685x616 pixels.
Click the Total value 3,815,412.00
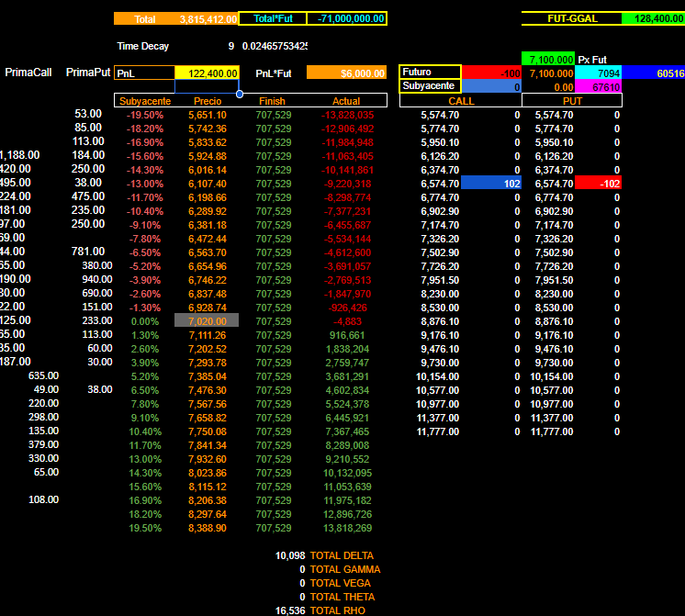tap(208, 19)
